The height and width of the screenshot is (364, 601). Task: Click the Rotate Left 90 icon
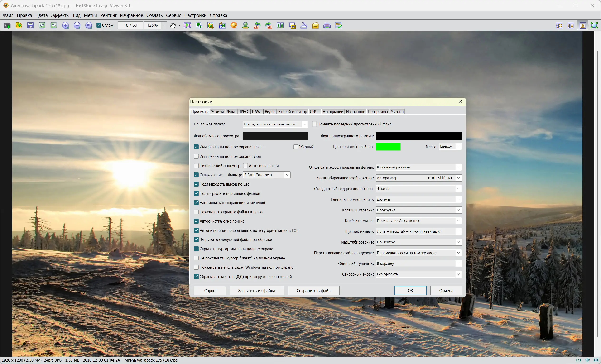pos(257,25)
